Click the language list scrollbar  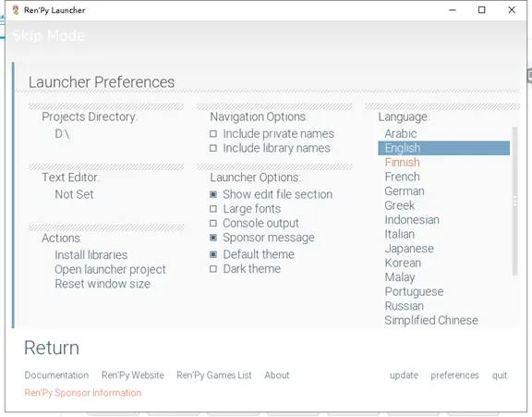(x=515, y=201)
